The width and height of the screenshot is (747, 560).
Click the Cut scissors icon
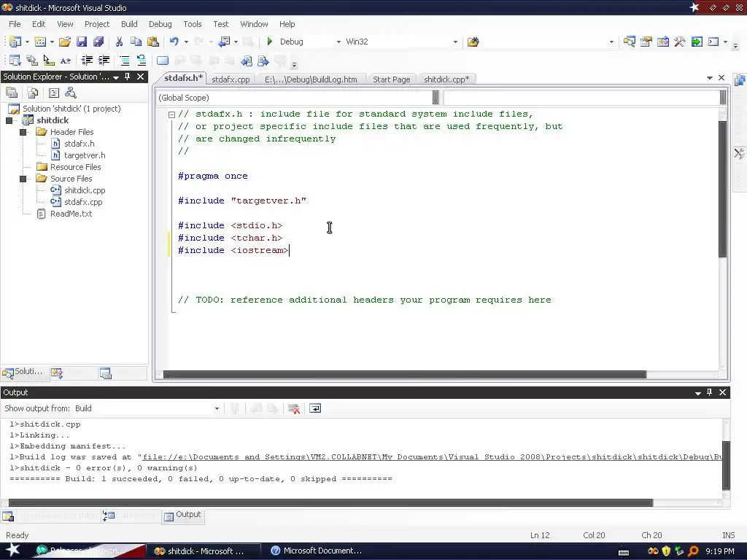click(119, 42)
